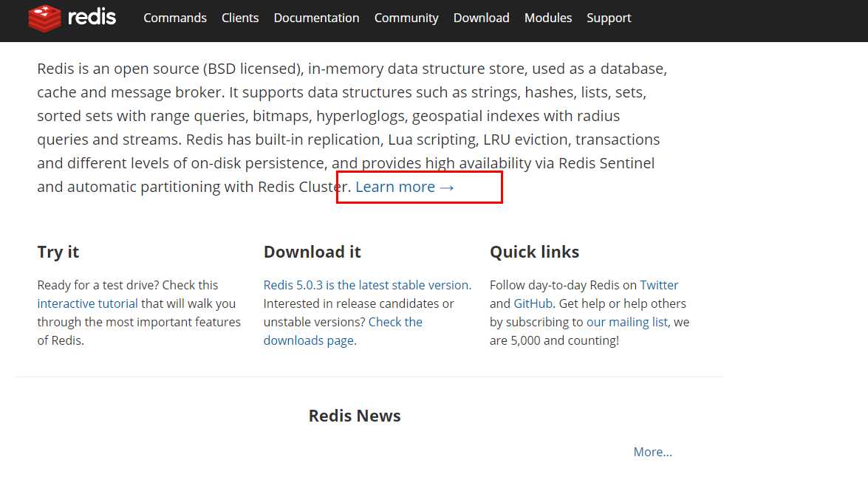Click Download in the top navigation
Viewport: 868px width, 488px height.
pyautogui.click(x=481, y=18)
